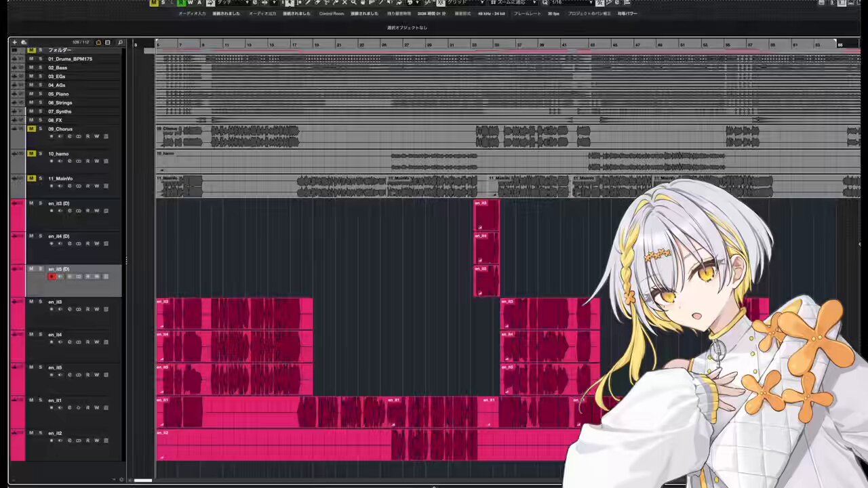Click global Read R automation button in toolbar
This screenshot has width=868, height=488.
182,3
